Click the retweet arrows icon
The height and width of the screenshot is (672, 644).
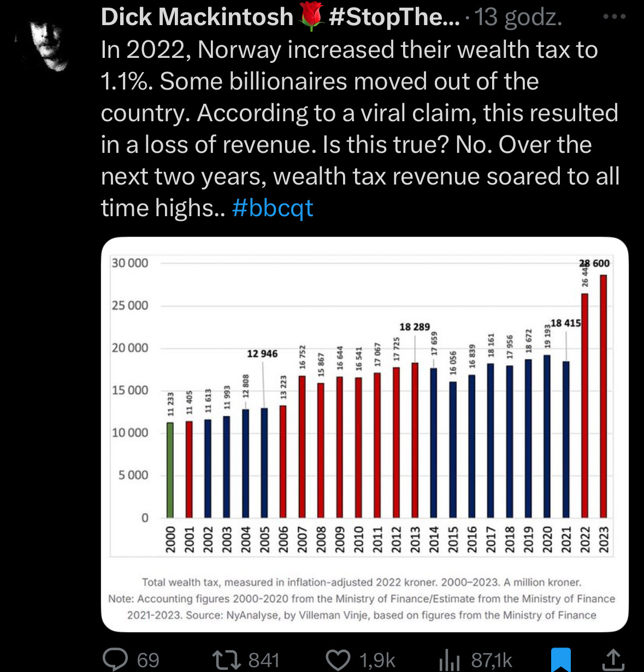(227, 659)
